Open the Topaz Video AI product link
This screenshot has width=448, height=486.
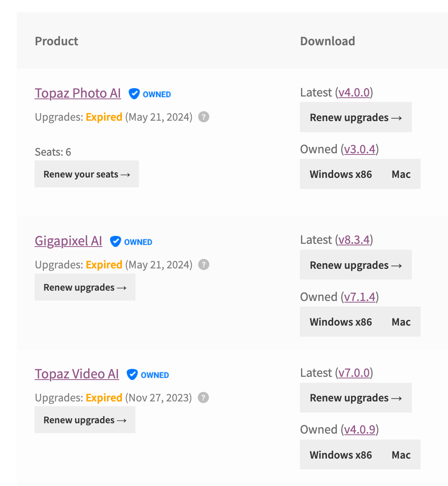(x=77, y=374)
